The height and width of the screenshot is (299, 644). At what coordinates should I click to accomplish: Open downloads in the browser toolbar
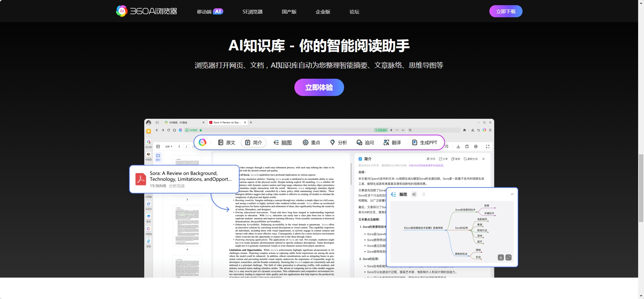pyautogui.click(x=473, y=130)
